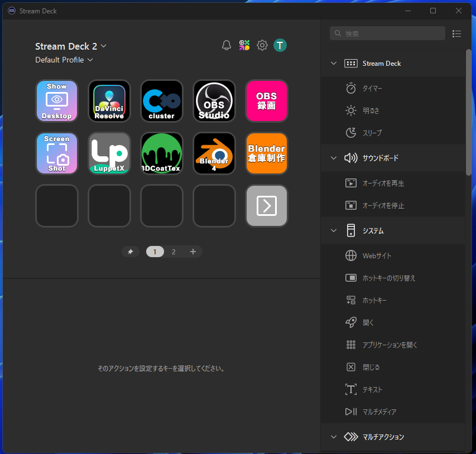This screenshot has width=476, height=454.
Task: Select the pink OBS 録画 key
Action: pos(267,101)
